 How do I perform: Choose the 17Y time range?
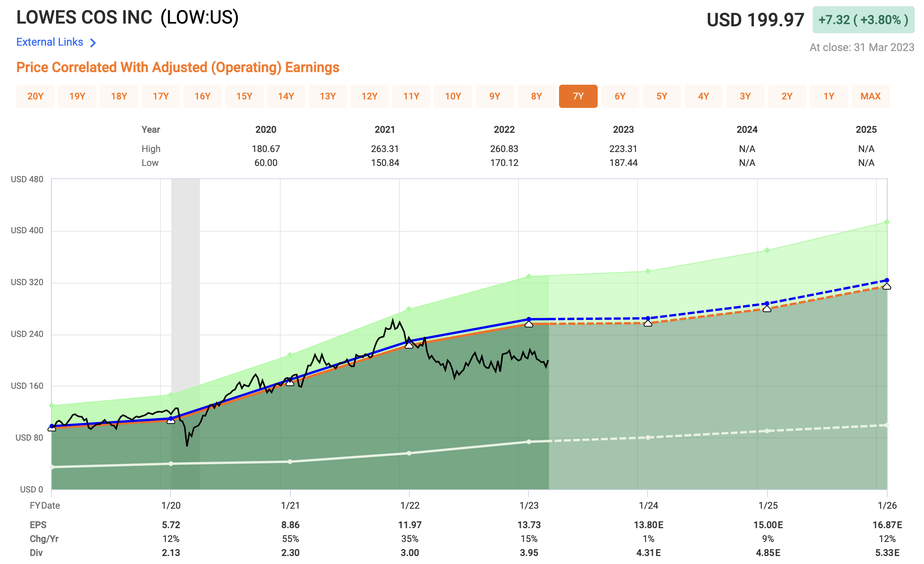coord(161,96)
